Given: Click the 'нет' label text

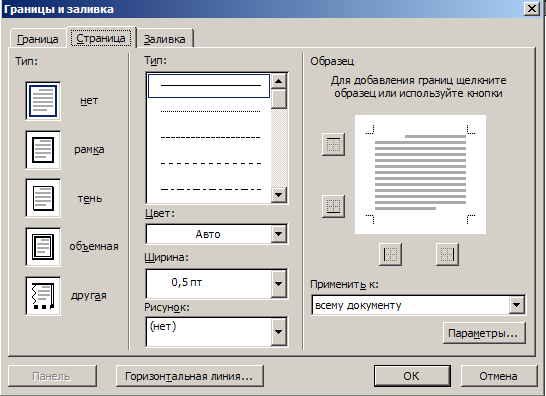Looking at the screenshot, I should pos(89,101).
